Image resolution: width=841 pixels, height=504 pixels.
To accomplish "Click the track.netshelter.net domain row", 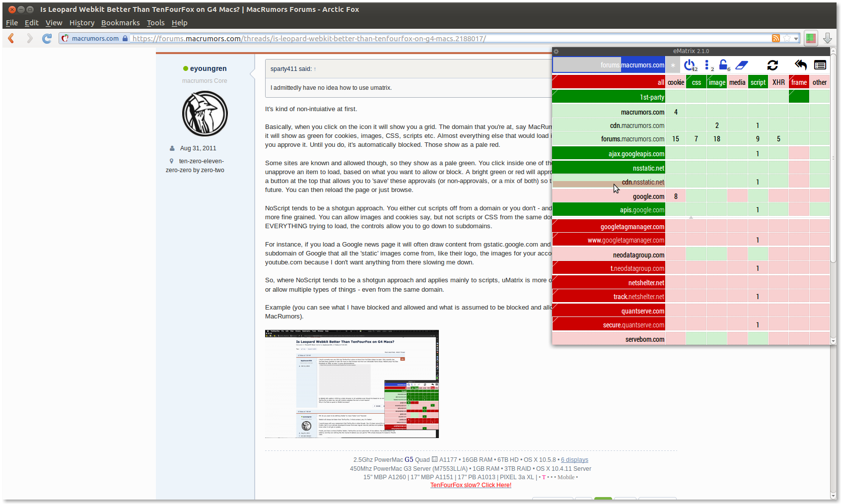I will pyautogui.click(x=609, y=297).
